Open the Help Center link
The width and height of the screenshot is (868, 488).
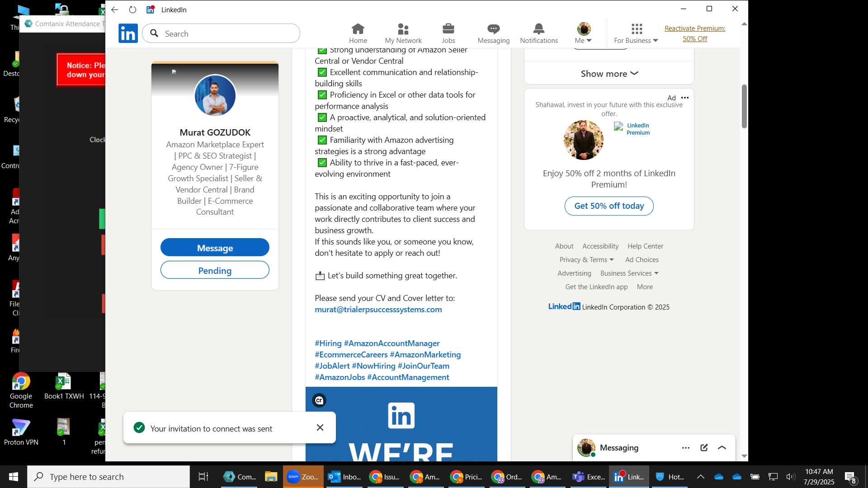coord(645,246)
